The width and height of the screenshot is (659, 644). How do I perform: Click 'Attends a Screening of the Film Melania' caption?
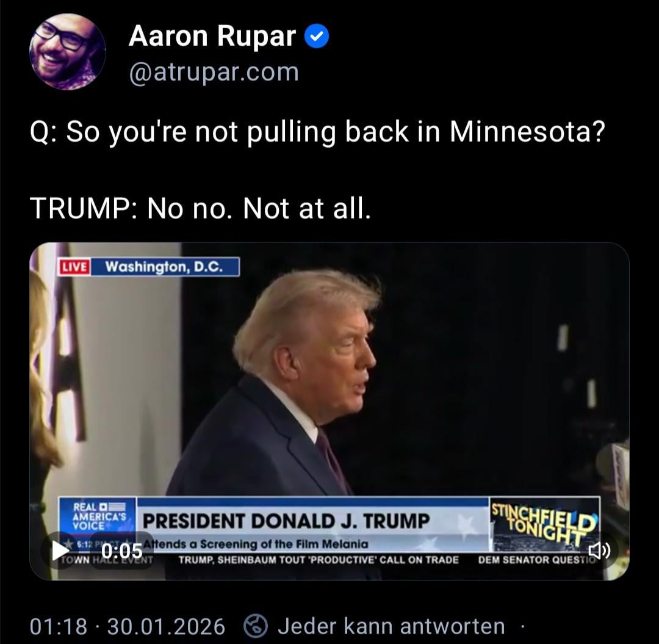[256, 544]
